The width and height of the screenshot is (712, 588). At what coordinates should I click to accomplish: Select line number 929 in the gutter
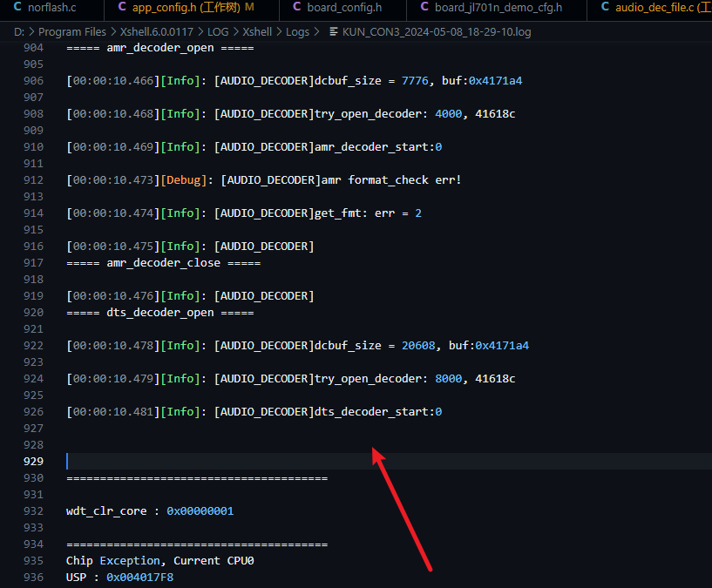click(34, 462)
